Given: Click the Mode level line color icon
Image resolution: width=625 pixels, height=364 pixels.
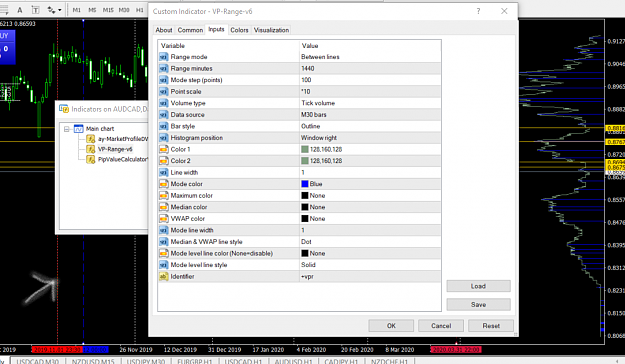Looking at the screenshot, I should tap(164, 254).
